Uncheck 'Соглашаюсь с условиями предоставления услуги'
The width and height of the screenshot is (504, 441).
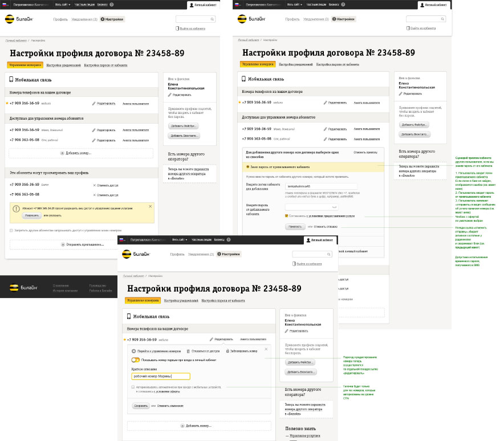[287, 216]
